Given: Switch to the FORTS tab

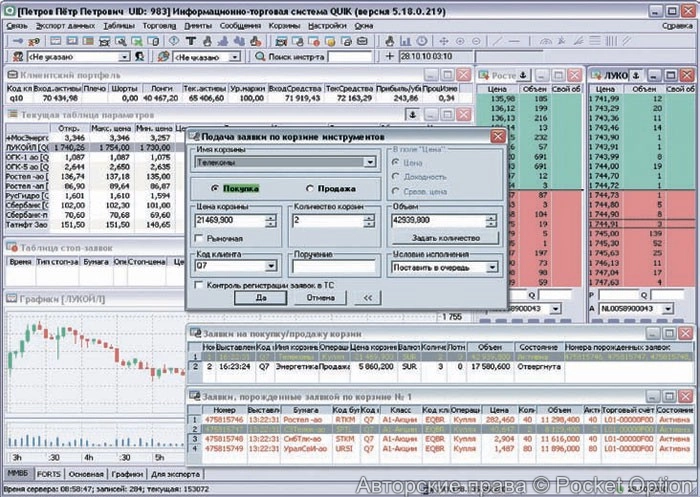Looking at the screenshot, I should (47, 474).
